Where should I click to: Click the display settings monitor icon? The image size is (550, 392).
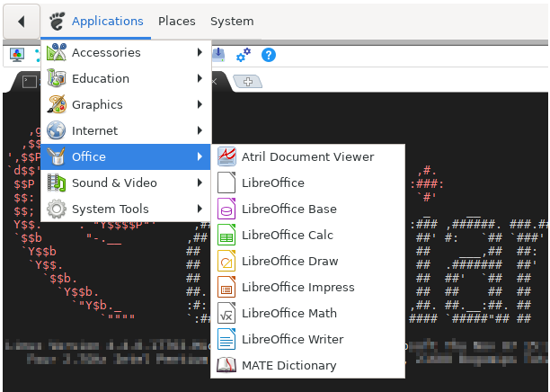point(17,55)
